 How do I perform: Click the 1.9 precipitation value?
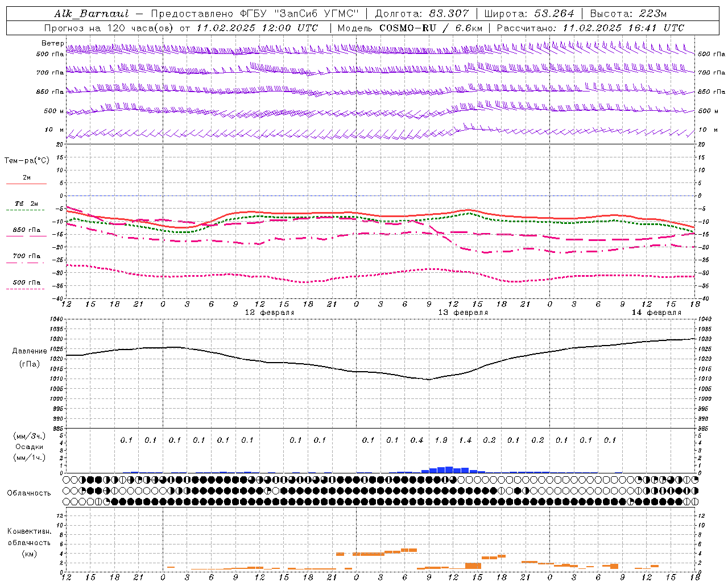[x=441, y=440]
